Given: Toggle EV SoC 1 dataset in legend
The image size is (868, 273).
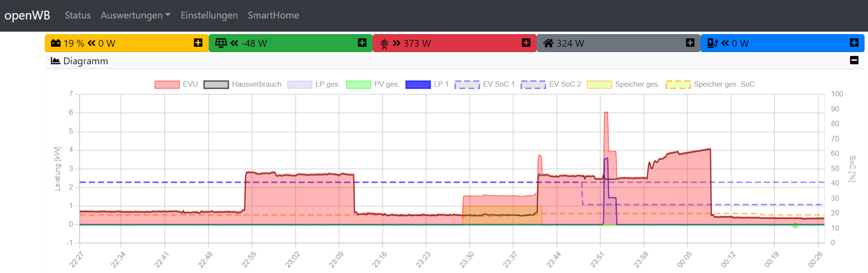Looking at the screenshot, I should [485, 84].
